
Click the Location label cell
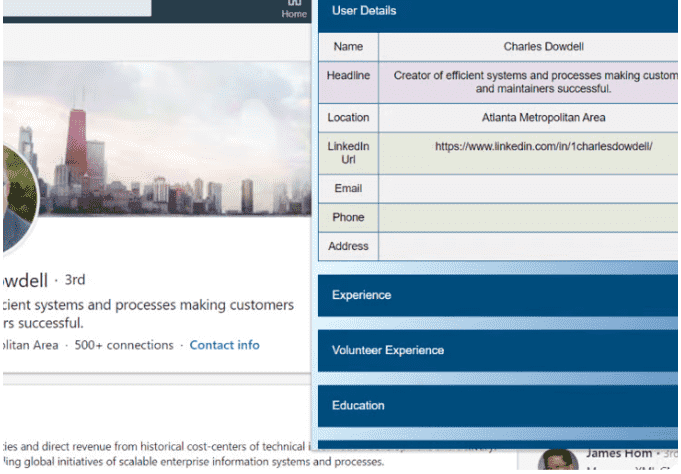(348, 118)
